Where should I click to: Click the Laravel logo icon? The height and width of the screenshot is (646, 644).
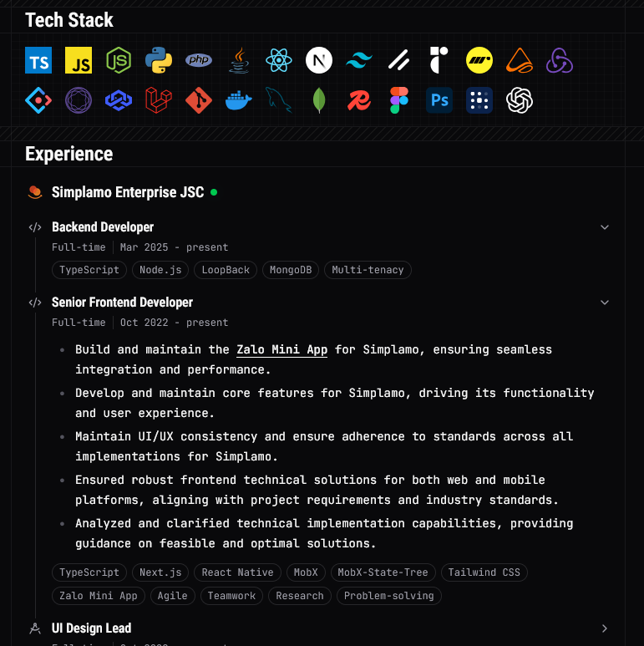pyautogui.click(x=159, y=100)
